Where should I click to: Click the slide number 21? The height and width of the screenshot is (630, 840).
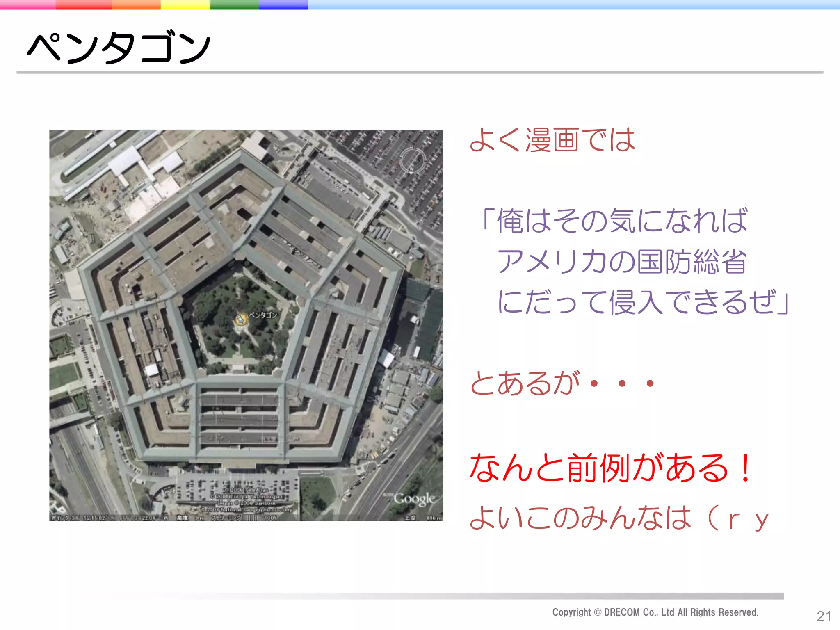(824, 616)
